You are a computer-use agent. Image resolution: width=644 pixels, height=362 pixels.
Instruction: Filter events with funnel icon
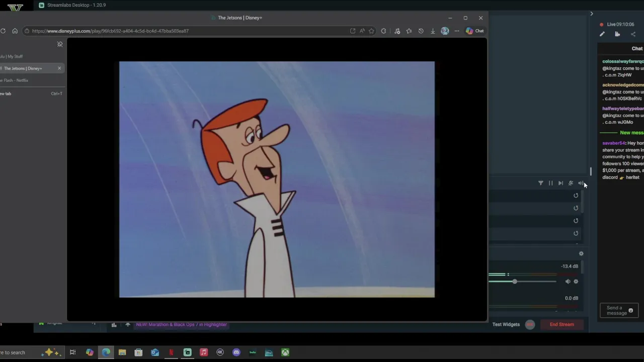541,183
